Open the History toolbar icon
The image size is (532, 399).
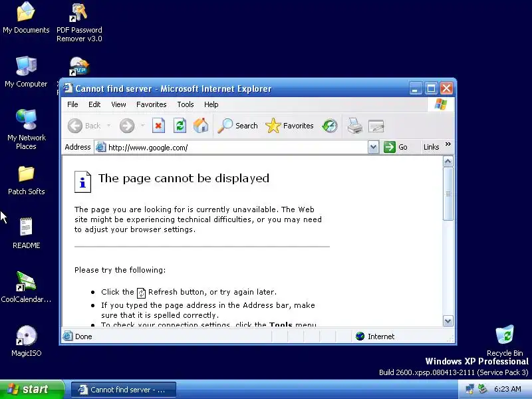coord(330,126)
